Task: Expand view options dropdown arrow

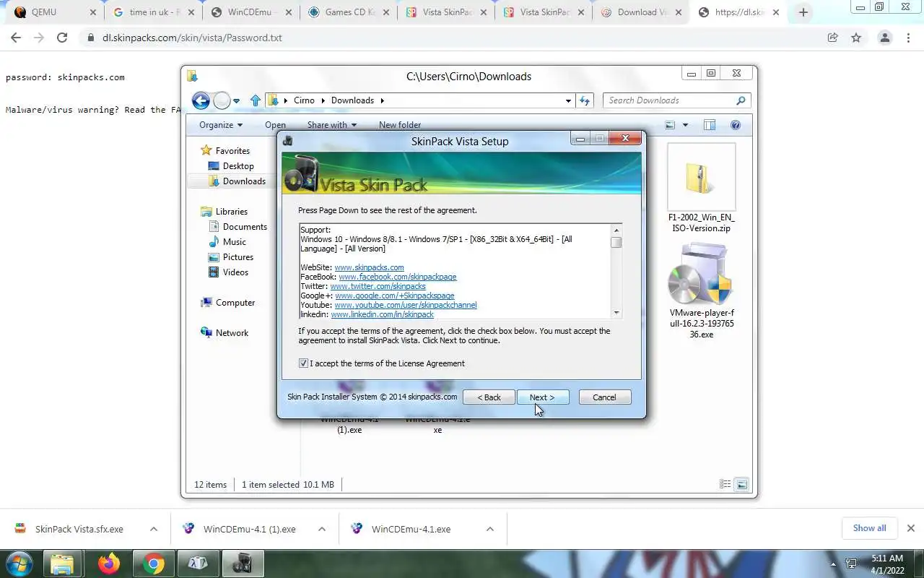Action: click(685, 125)
